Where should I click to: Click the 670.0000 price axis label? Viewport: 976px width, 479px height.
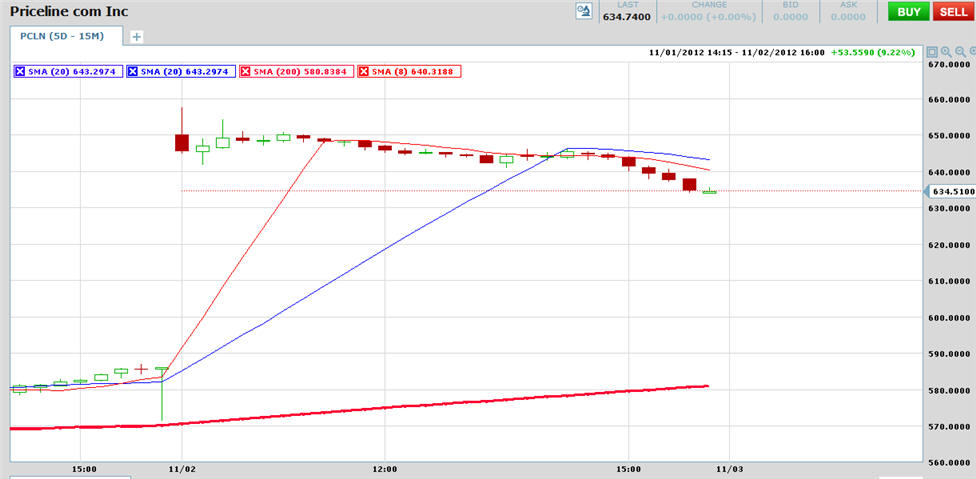pyautogui.click(x=949, y=64)
